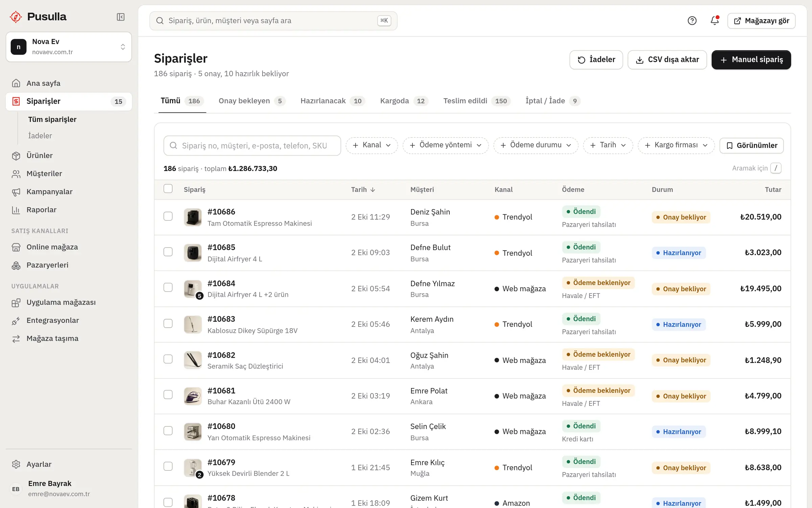Check order #10686 checkbox
Screen dimensions: 812x508
168,216
